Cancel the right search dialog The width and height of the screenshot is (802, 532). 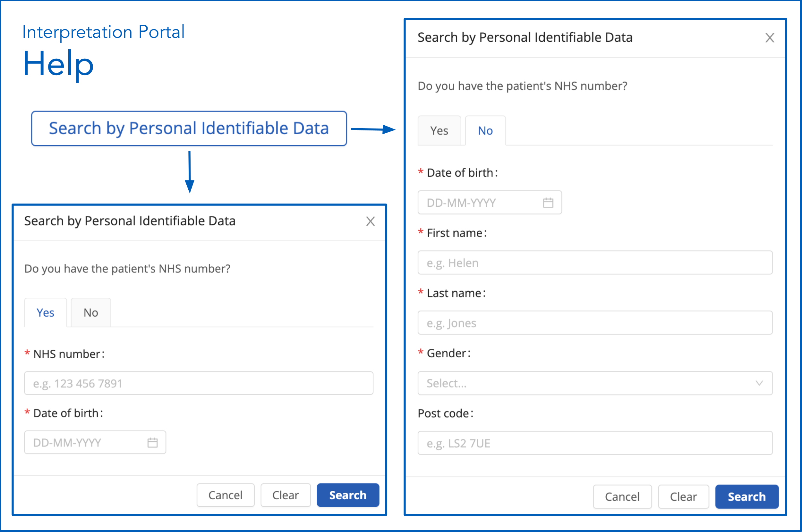coord(622,497)
